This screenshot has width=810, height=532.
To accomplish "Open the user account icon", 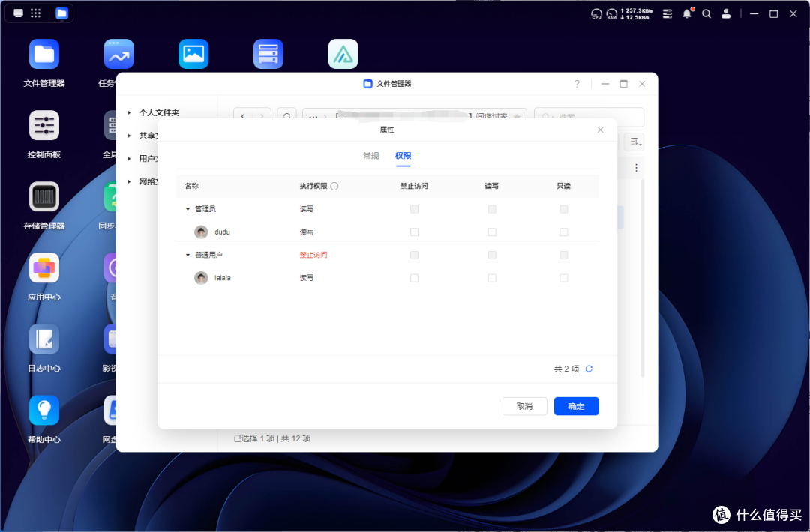I will [x=726, y=14].
